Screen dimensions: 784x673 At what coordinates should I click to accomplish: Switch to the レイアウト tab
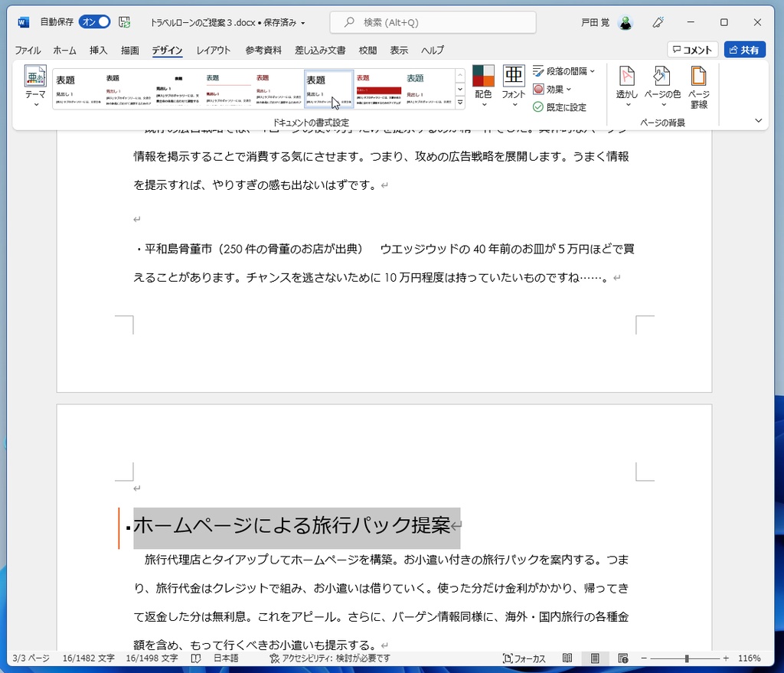(213, 50)
